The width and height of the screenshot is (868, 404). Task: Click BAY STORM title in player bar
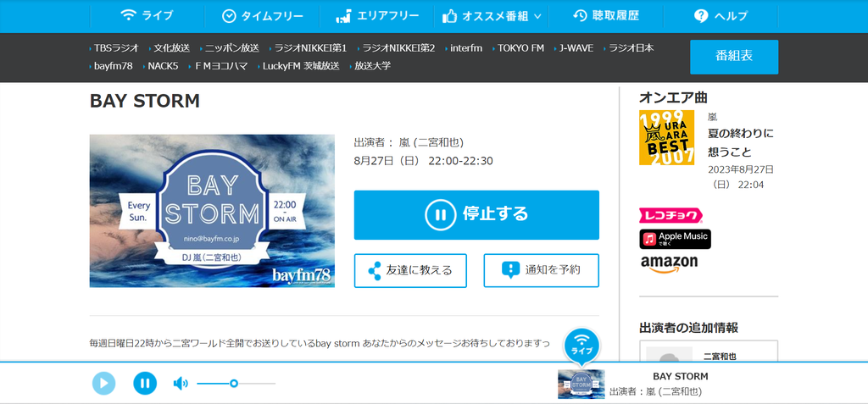[x=681, y=376]
